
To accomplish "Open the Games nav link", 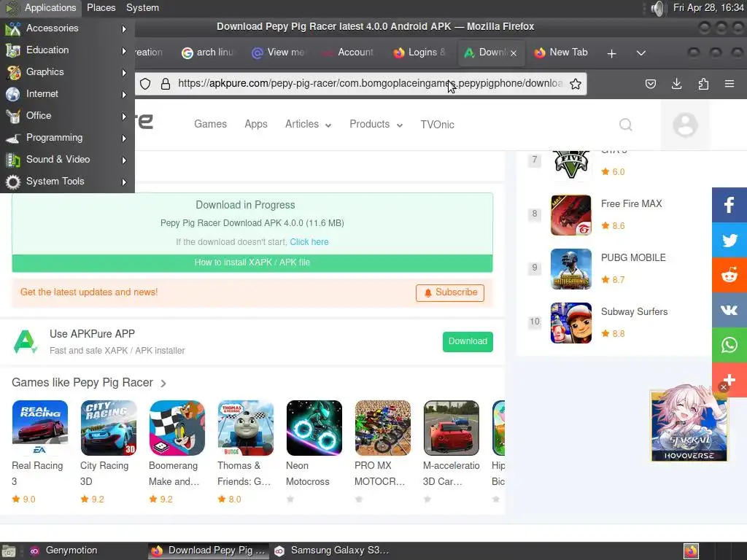I will click(210, 124).
